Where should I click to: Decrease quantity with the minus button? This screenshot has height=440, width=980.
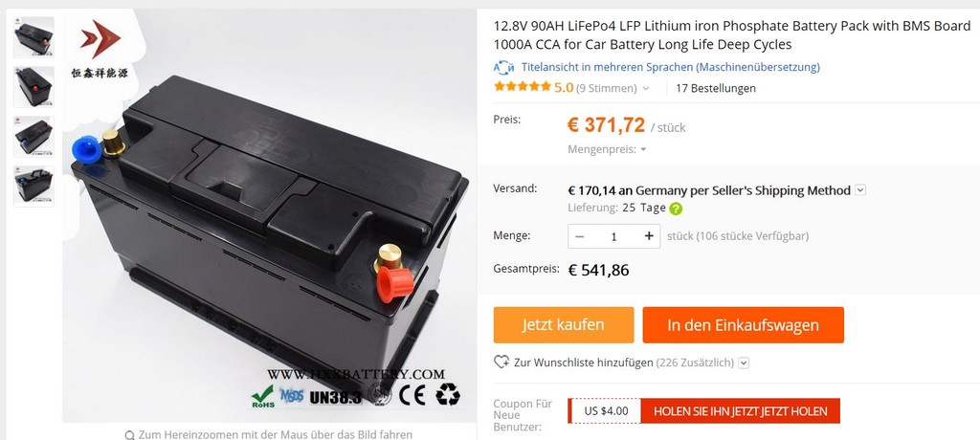[x=579, y=236]
